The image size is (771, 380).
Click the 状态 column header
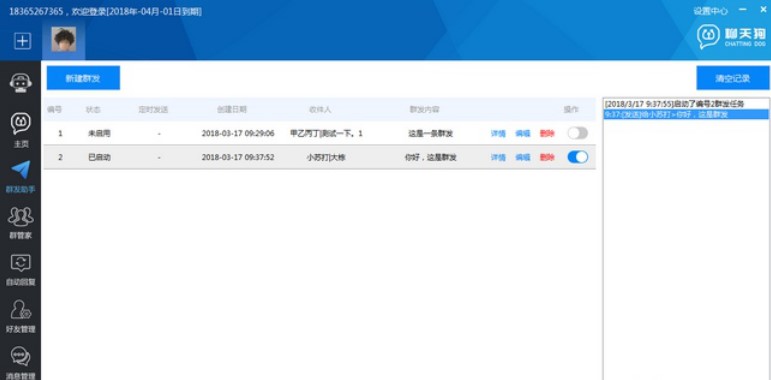pos(93,110)
